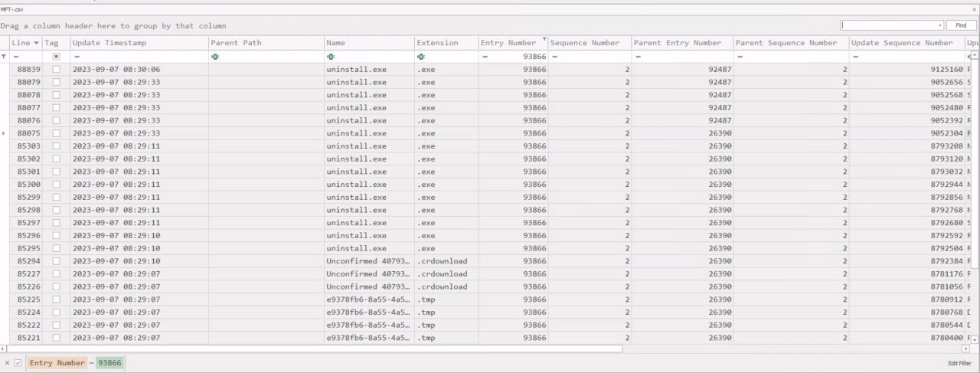The height and width of the screenshot is (373, 980).
Task: Click into the Find search input
Action: coord(888,25)
